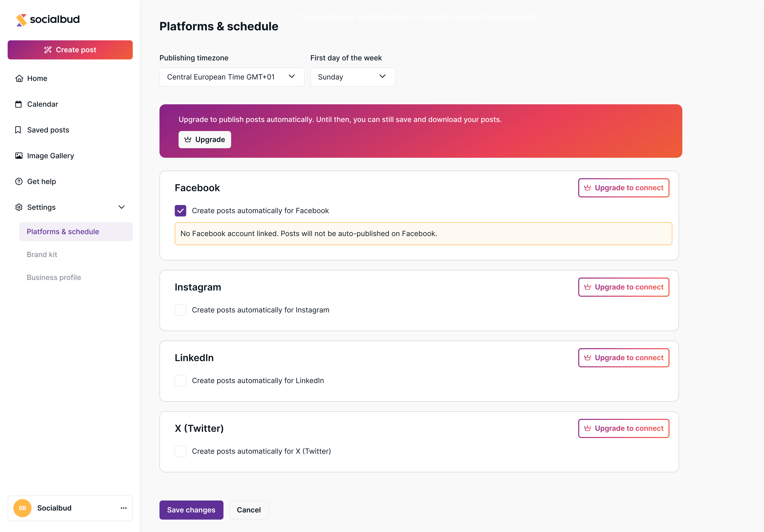The width and height of the screenshot is (764, 532).
Task: Click the Create post button
Action: [70, 50]
